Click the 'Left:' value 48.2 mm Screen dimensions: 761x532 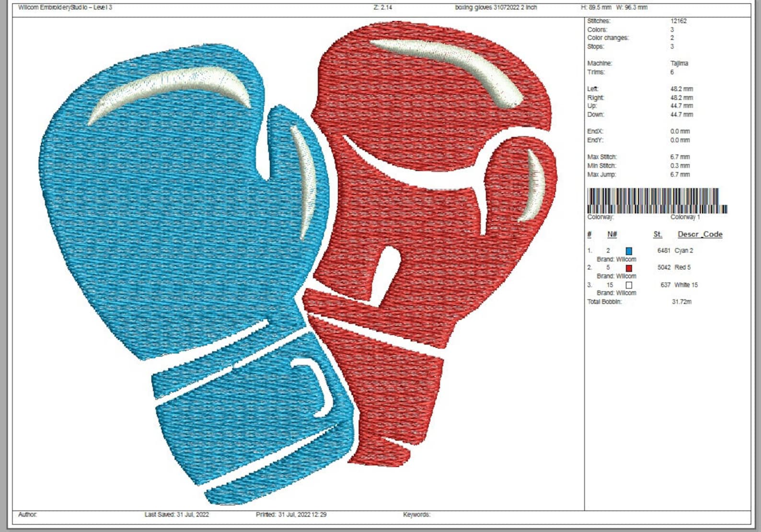click(681, 89)
